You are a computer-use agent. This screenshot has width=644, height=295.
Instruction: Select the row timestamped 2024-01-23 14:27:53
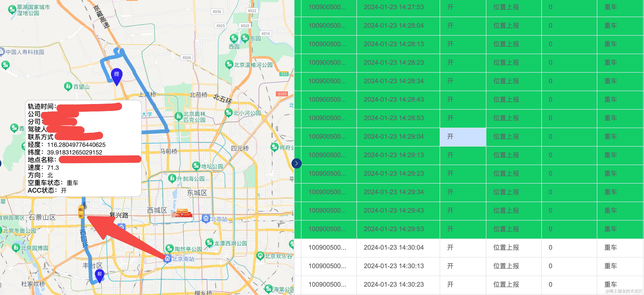[393, 7]
